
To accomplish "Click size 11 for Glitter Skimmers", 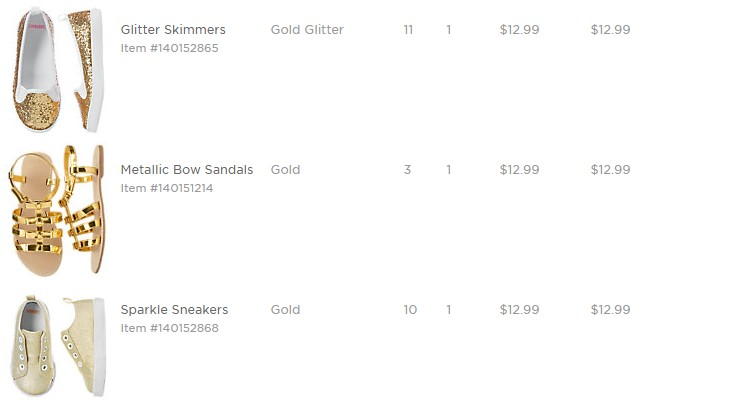I will pos(408,30).
